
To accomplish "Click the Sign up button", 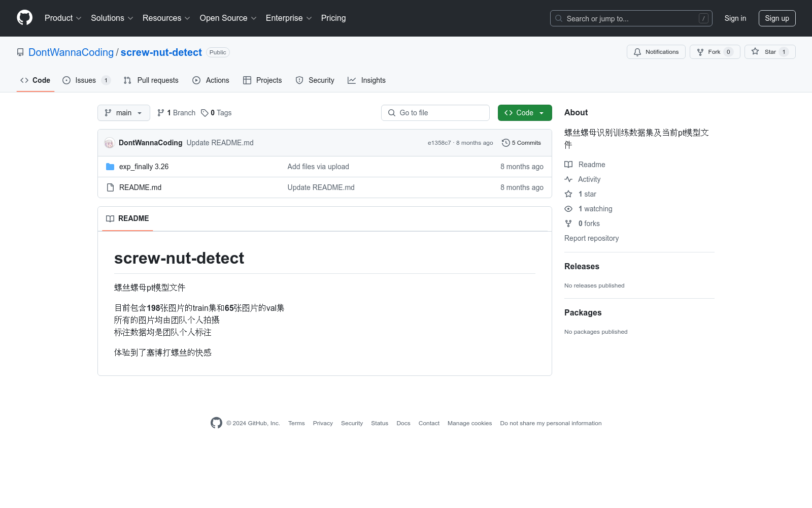I will [x=777, y=18].
